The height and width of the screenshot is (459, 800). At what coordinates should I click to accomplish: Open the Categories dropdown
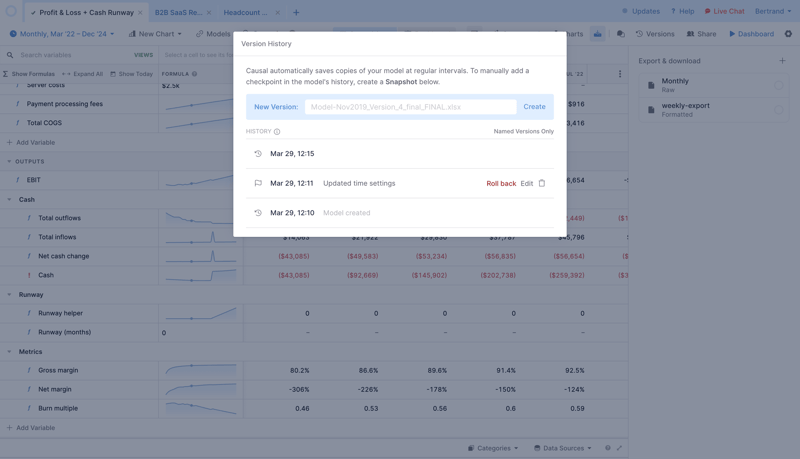[493, 448]
